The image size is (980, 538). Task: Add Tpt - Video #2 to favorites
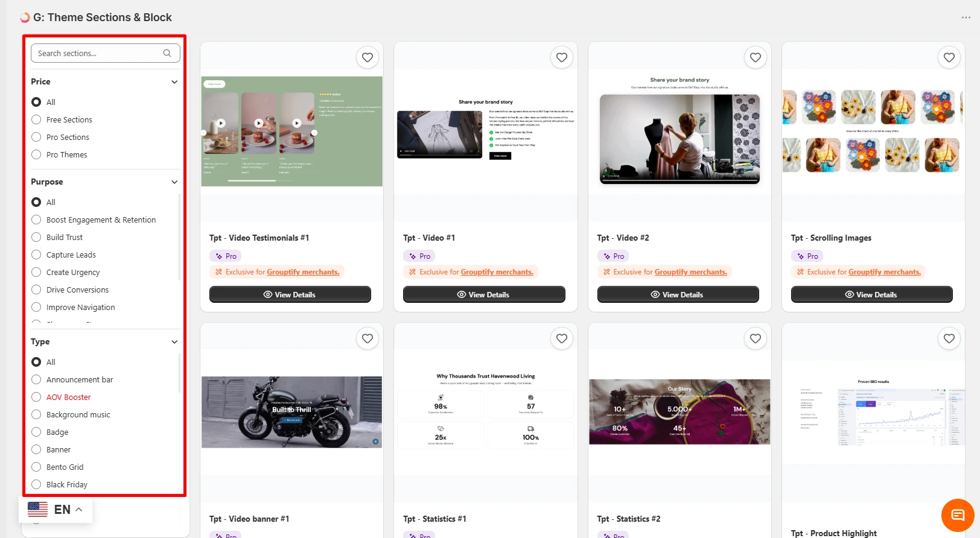756,57
